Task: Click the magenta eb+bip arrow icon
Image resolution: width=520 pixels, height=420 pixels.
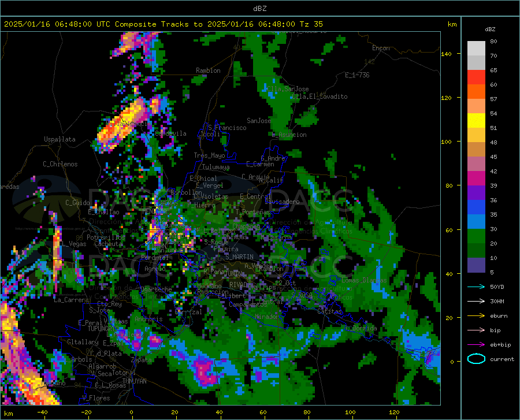Action: (476, 345)
